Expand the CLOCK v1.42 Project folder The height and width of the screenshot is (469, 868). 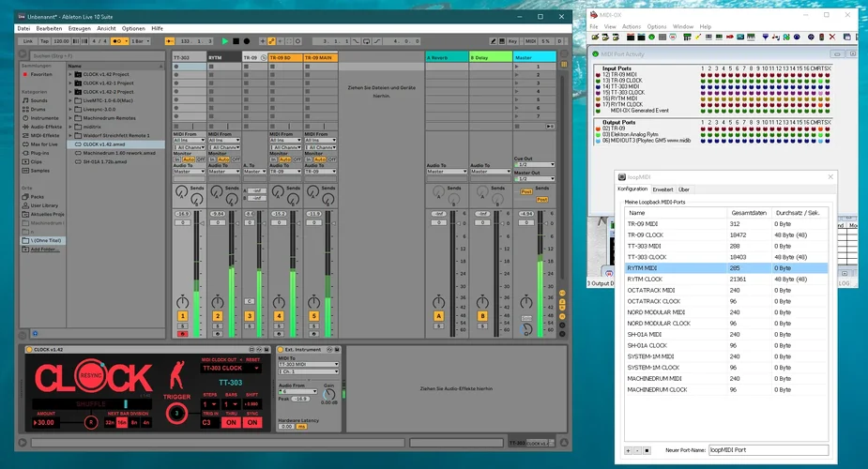point(70,74)
